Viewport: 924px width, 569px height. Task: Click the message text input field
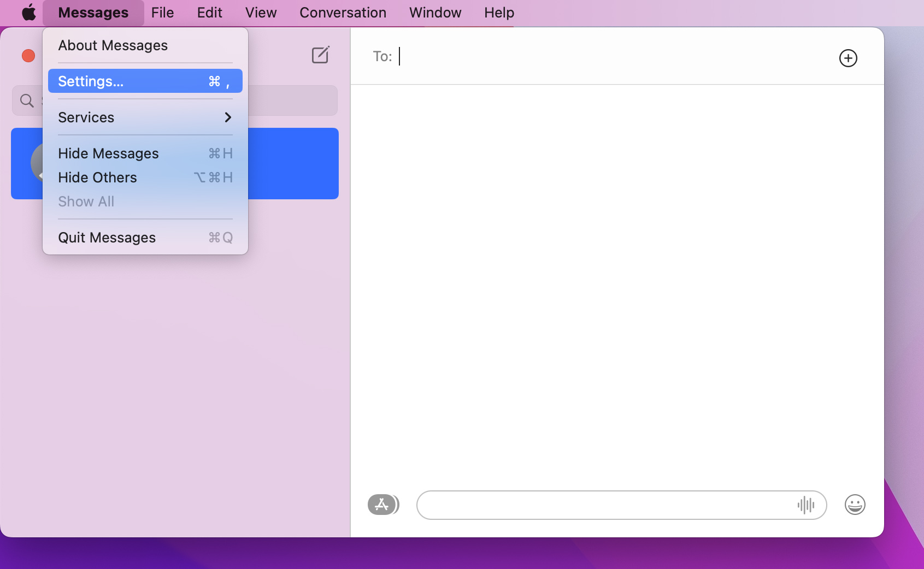pyautogui.click(x=621, y=505)
